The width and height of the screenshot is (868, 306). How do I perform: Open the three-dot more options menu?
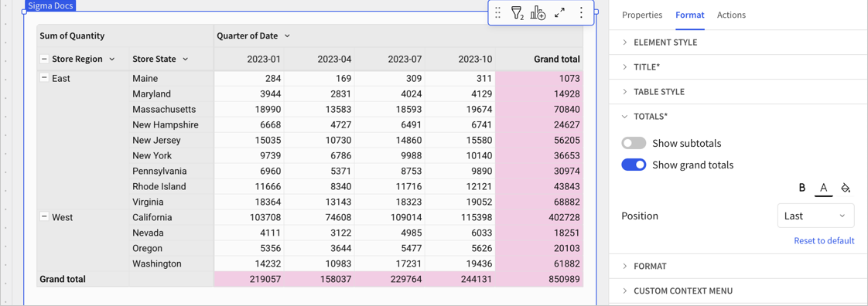point(581,12)
